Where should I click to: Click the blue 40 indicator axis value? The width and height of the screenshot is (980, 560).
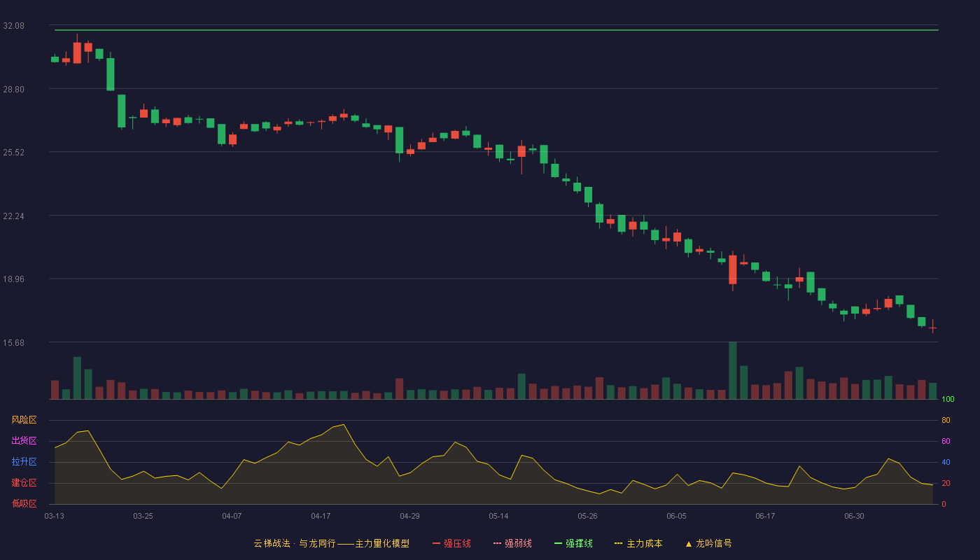coord(946,462)
